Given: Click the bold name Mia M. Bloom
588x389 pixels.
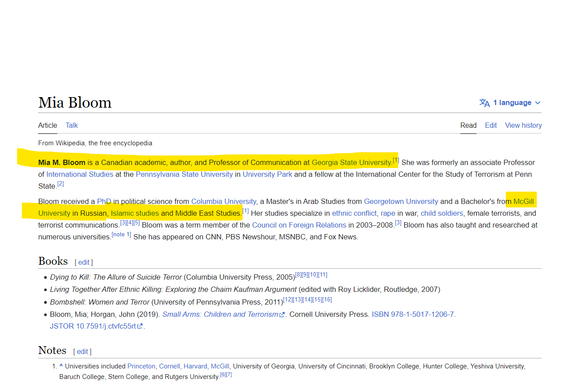Looking at the screenshot, I should click(x=62, y=162).
